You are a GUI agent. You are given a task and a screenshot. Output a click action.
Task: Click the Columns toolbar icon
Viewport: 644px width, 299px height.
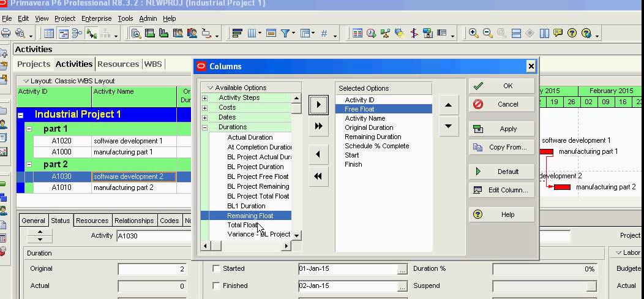tap(252, 34)
